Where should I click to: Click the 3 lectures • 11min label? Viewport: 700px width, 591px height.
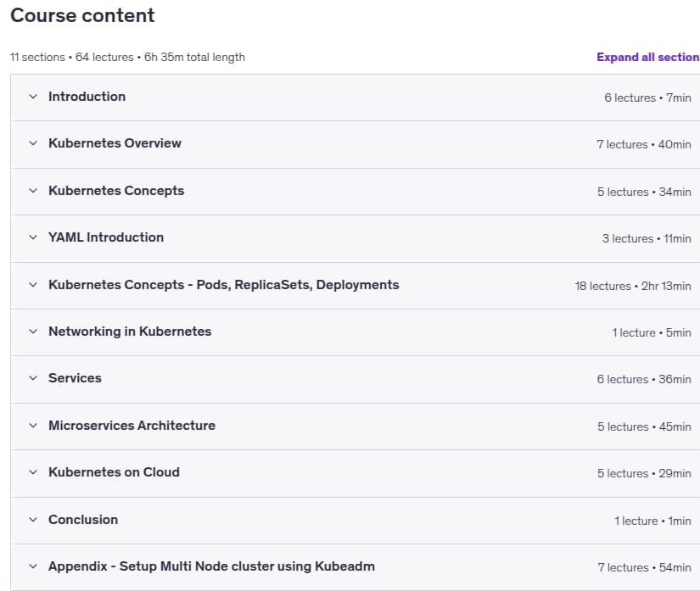647,238
